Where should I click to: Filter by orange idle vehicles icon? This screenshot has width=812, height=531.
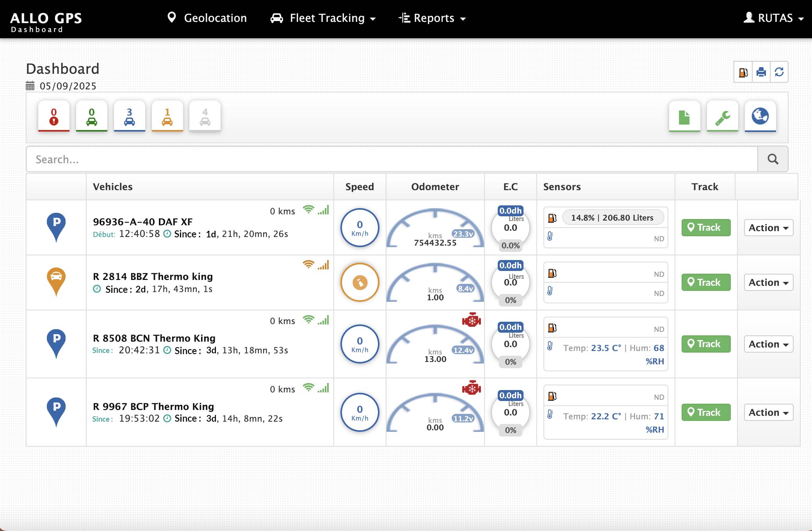tap(167, 116)
